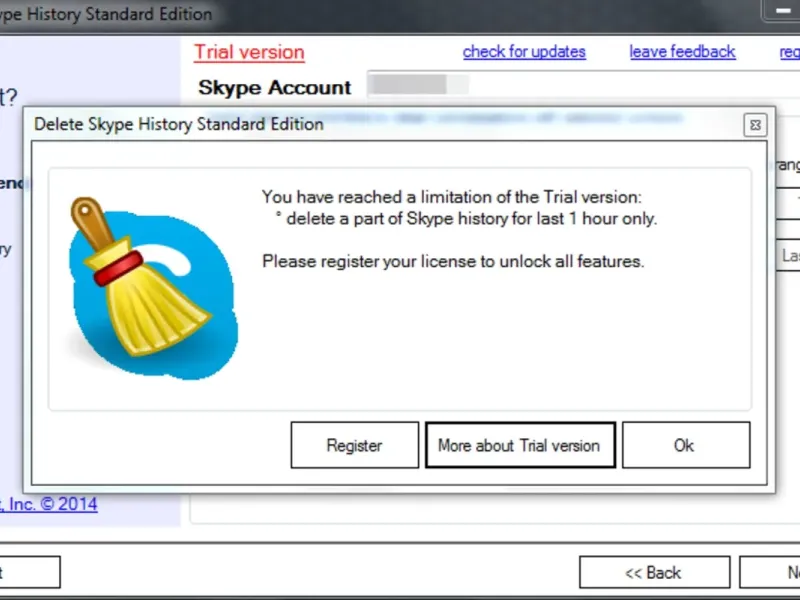The width and height of the screenshot is (800, 600).
Task: Click the Register button in the dialog
Action: (355, 445)
